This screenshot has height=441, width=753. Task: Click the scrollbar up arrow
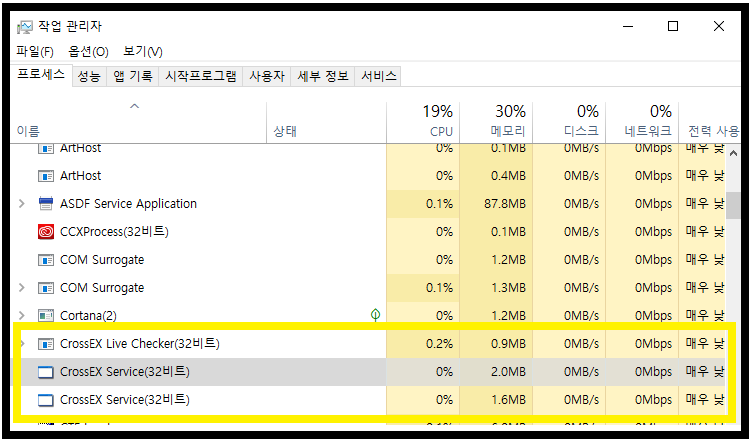[x=733, y=154]
